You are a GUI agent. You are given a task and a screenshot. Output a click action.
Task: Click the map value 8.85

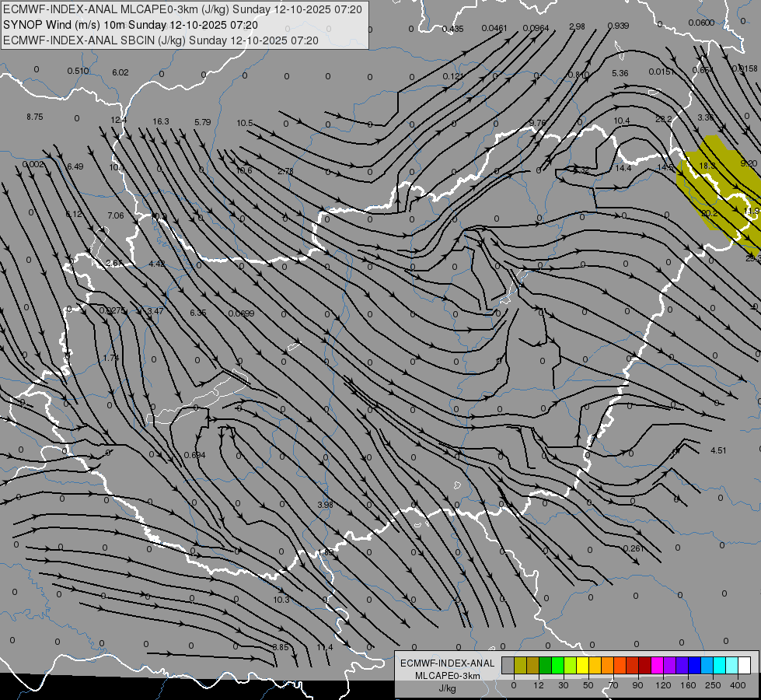(x=280, y=647)
